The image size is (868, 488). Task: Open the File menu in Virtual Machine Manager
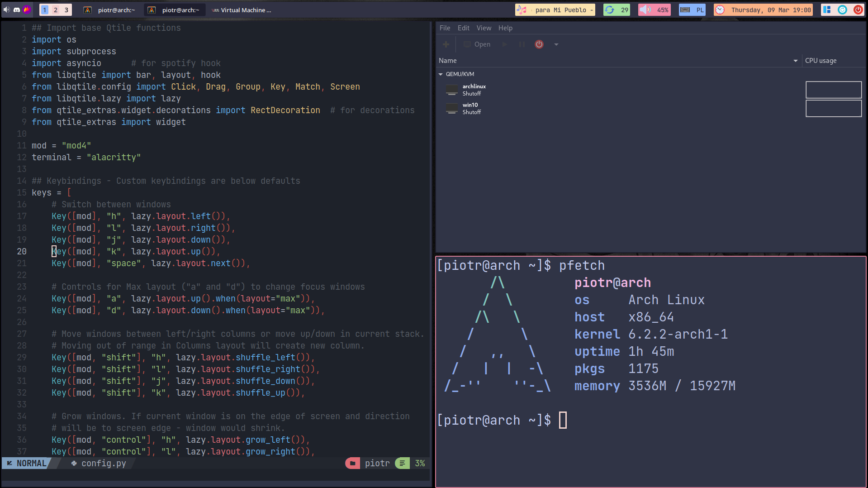[445, 28]
